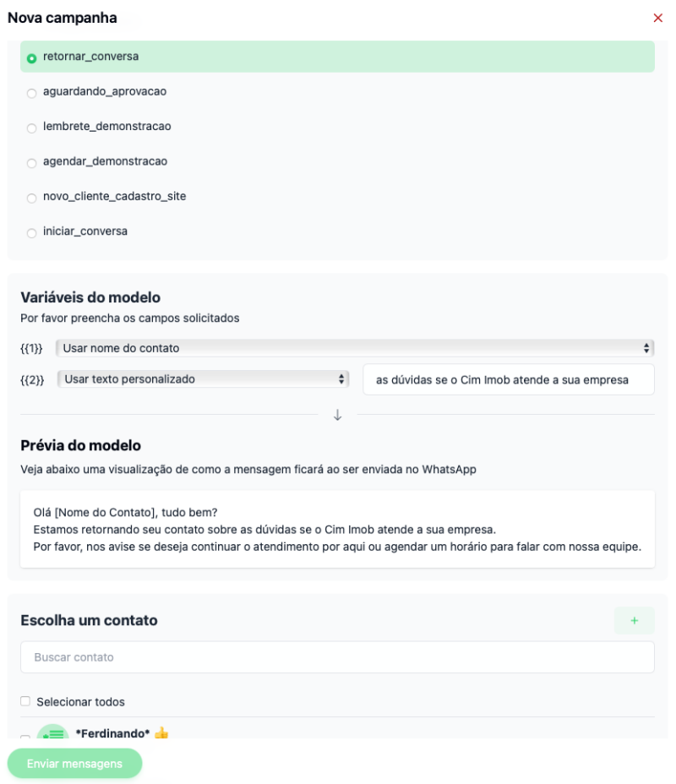Open the variable {{1}} dropdown
Viewport: 676px width, 784px height.
point(354,348)
